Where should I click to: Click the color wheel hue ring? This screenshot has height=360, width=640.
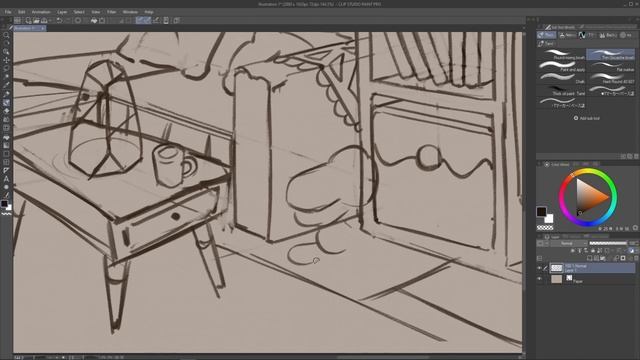coord(588,171)
